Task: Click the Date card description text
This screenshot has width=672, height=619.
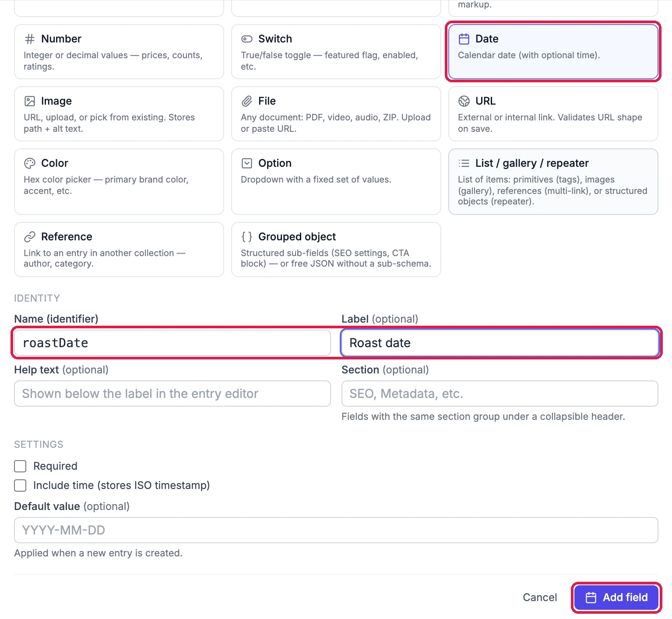Action: (529, 55)
